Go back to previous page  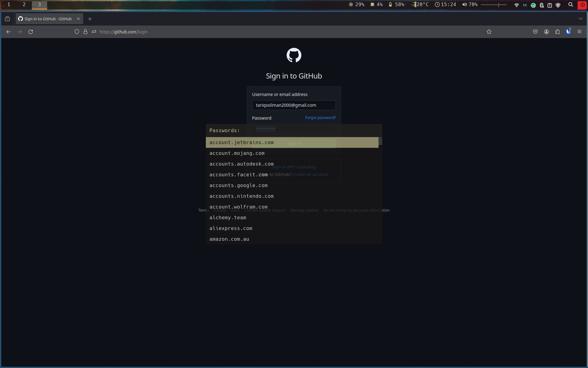click(9, 32)
